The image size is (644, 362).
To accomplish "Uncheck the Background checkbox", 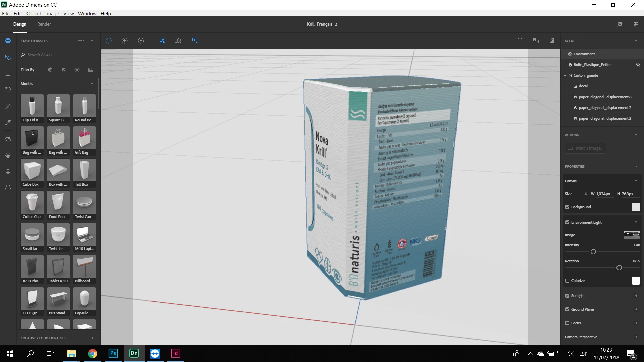I will pyautogui.click(x=567, y=207).
